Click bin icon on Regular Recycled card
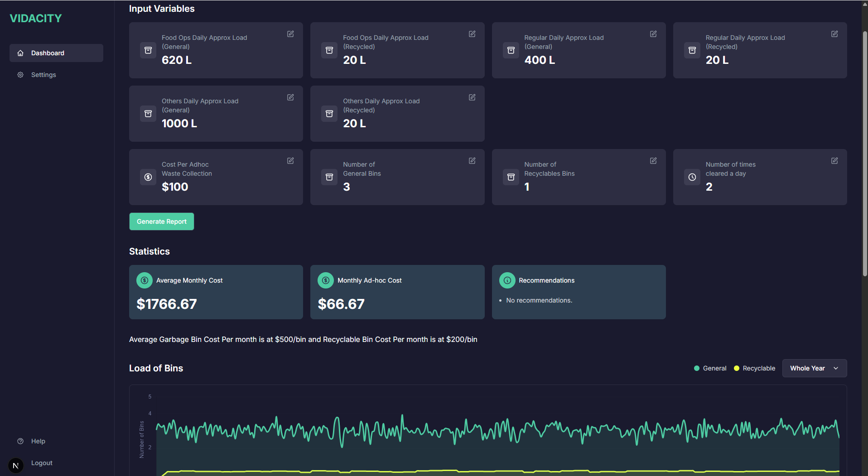Image resolution: width=868 pixels, height=476 pixels. (x=692, y=50)
